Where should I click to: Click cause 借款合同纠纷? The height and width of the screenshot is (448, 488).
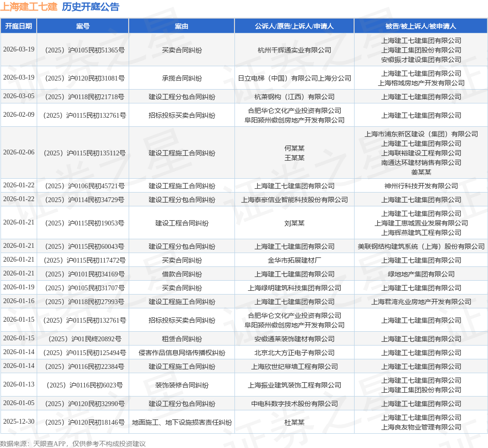point(182,274)
